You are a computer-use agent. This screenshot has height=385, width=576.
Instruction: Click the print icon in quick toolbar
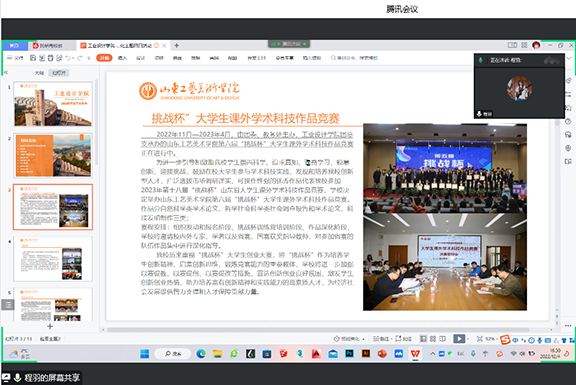click(x=50, y=58)
